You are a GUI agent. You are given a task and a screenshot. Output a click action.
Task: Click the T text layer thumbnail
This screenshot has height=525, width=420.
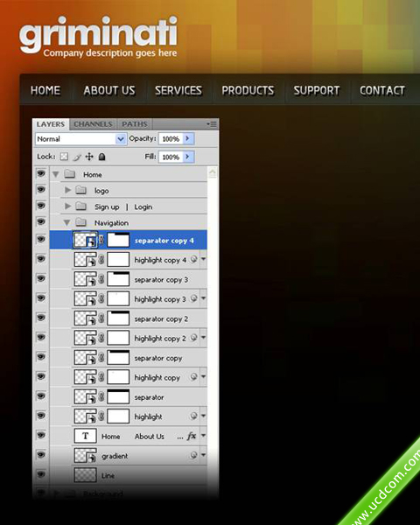(86, 436)
